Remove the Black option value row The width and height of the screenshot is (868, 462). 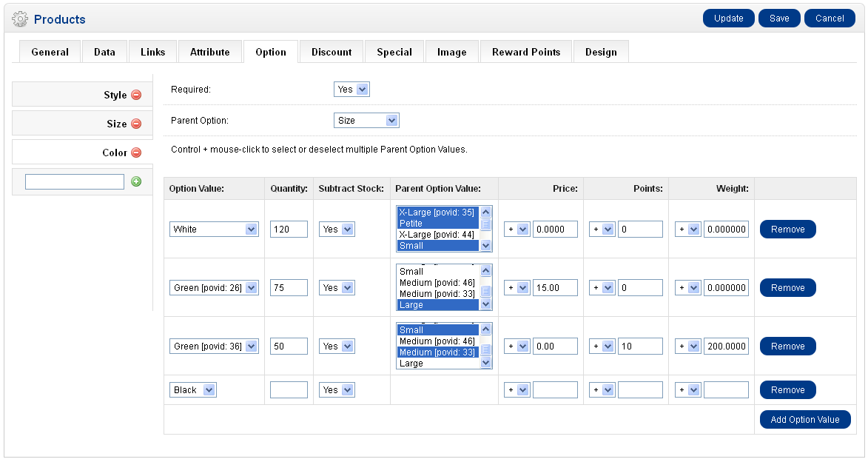[x=788, y=390]
